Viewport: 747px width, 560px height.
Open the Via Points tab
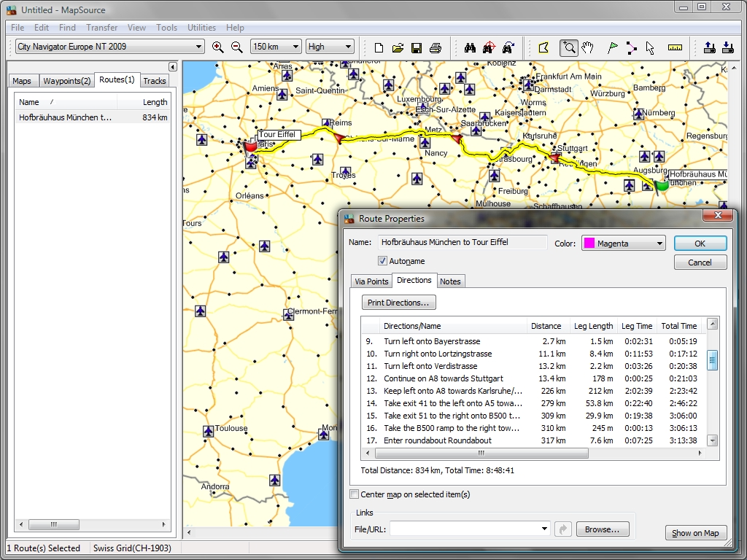tap(371, 281)
